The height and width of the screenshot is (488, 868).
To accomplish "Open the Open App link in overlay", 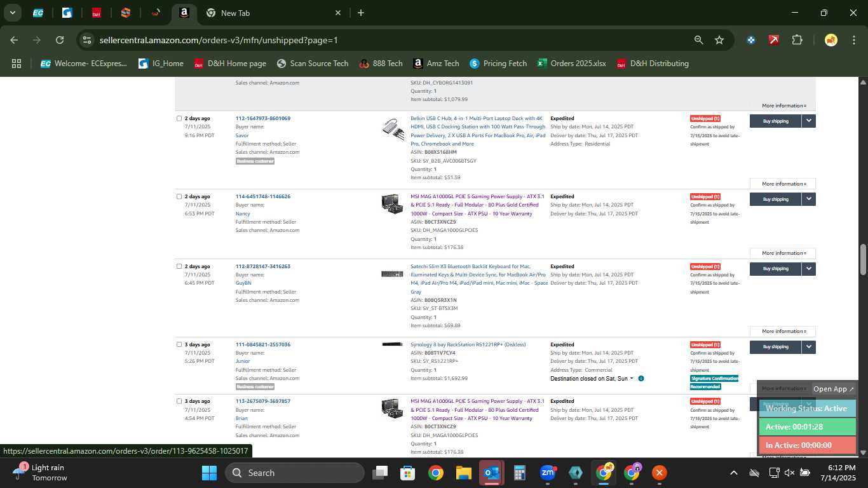I will coord(834,389).
